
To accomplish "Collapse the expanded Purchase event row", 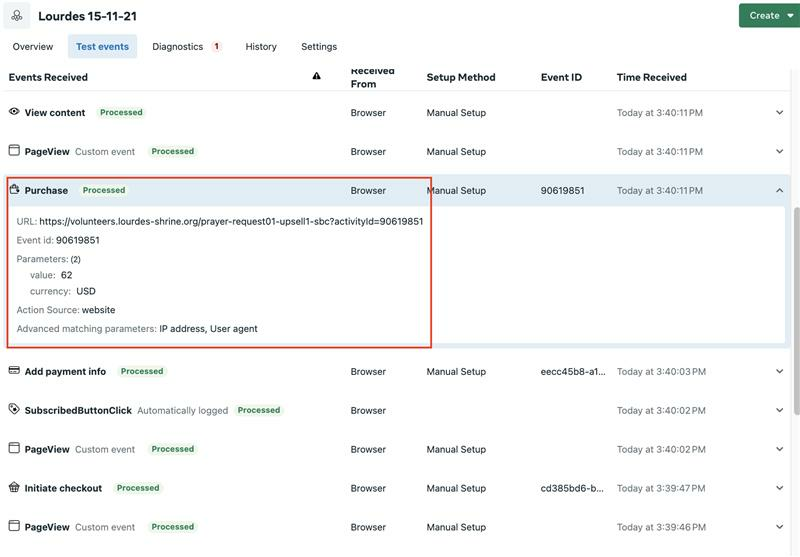I will pos(779,190).
